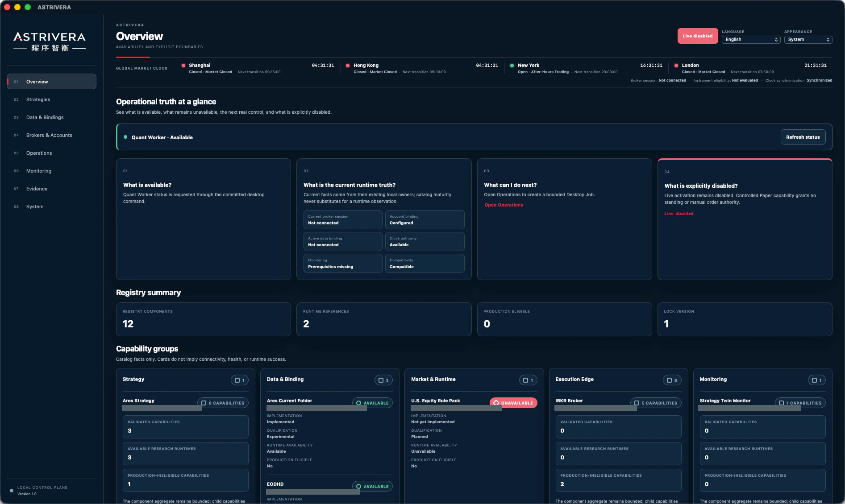This screenshot has width=845, height=504.
Task: Click IBKR Broker production-ineligible capabilities tile
Action: pos(618,480)
